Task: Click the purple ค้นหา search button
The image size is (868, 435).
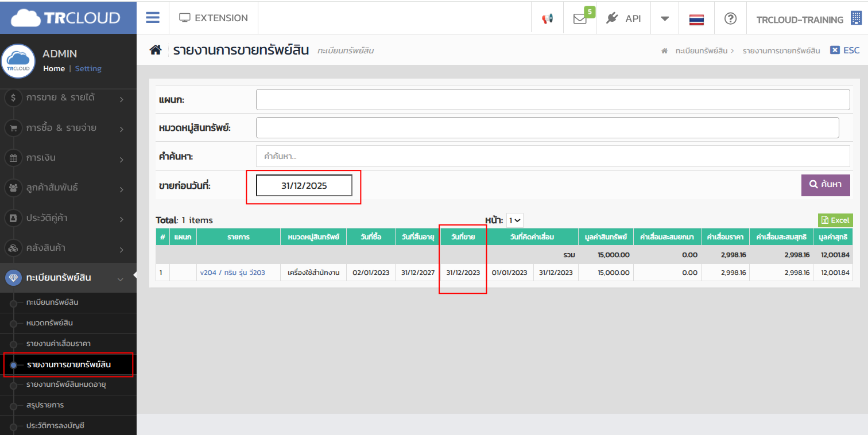Action: 825,185
